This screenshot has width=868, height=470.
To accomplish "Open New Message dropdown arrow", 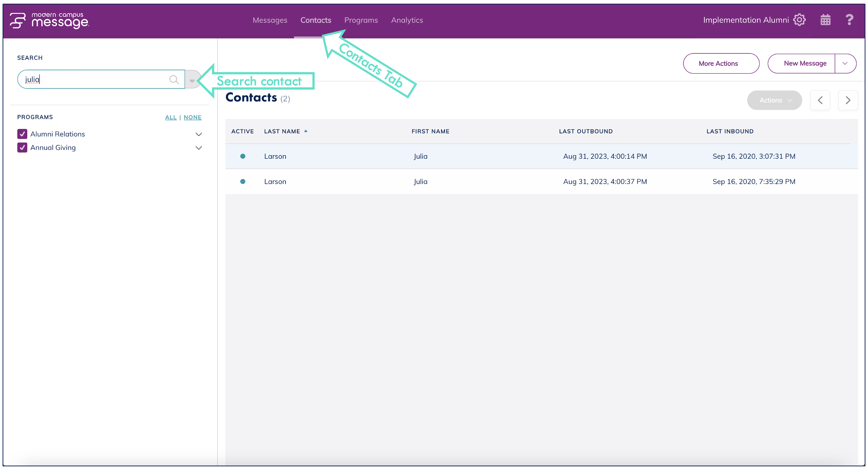I will pyautogui.click(x=845, y=63).
